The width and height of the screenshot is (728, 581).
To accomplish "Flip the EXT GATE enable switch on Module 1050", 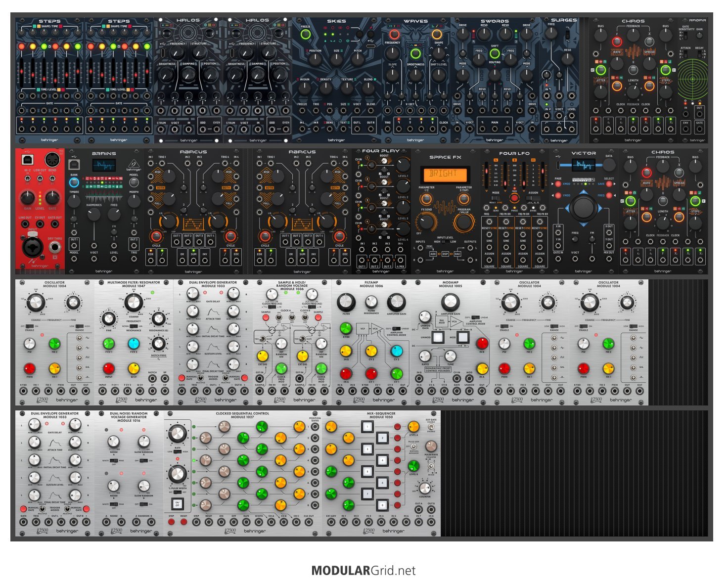I will tap(431, 427).
